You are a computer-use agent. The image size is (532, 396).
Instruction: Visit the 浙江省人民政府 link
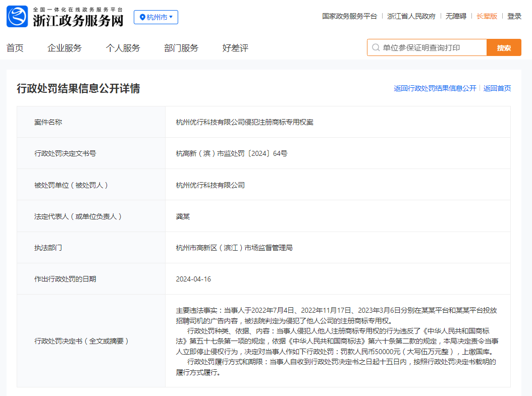411,16
